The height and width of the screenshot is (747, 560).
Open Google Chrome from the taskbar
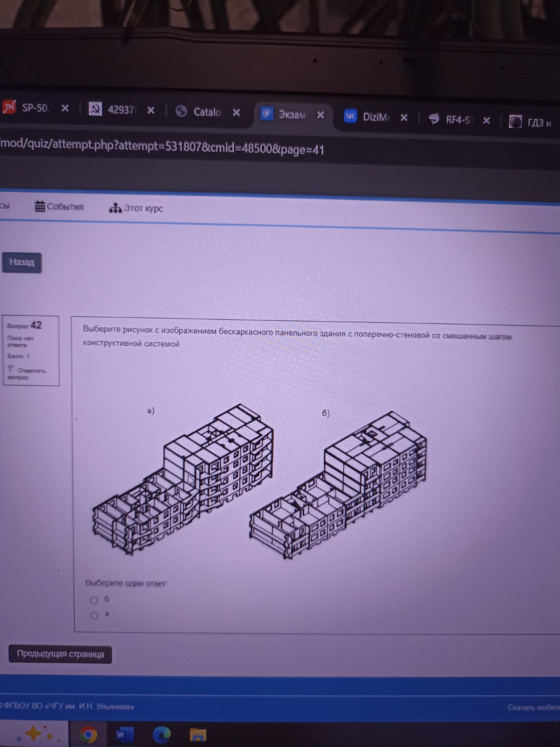tap(88, 734)
